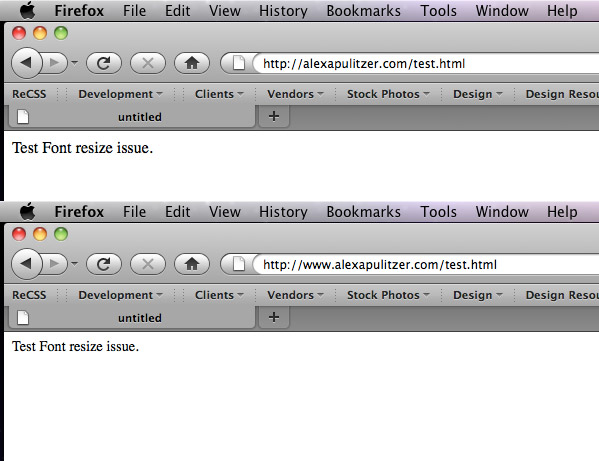Click Back arrow in top Firefox window
Viewport: 599px width, 461px height.
pos(26,63)
